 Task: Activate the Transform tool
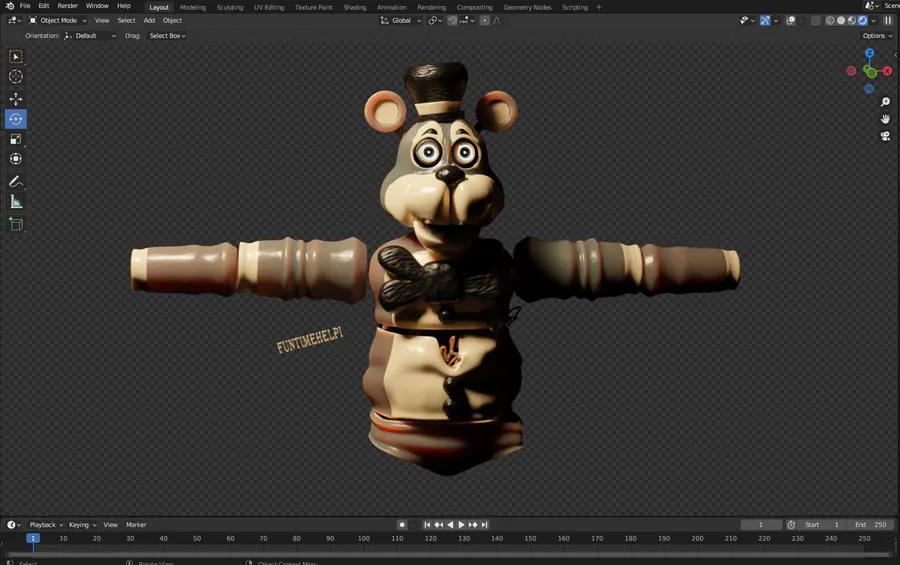tap(15, 158)
